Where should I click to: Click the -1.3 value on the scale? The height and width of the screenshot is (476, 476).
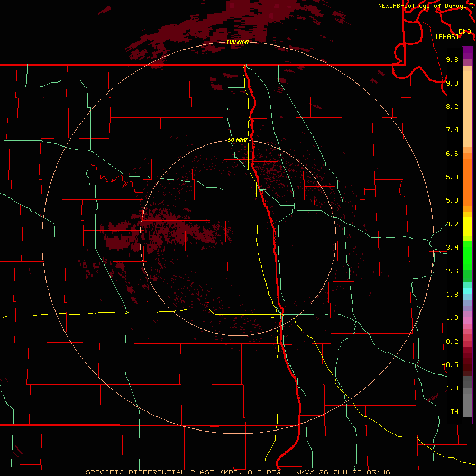[x=450, y=388]
